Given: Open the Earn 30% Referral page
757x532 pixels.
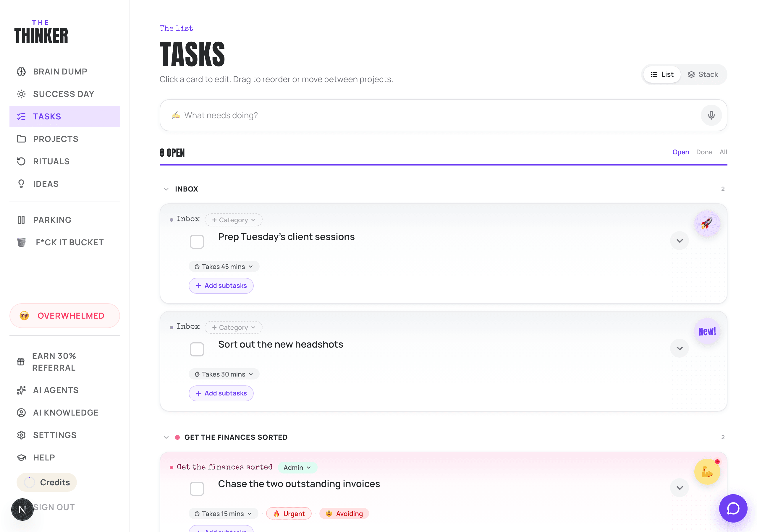Looking at the screenshot, I should (65, 361).
